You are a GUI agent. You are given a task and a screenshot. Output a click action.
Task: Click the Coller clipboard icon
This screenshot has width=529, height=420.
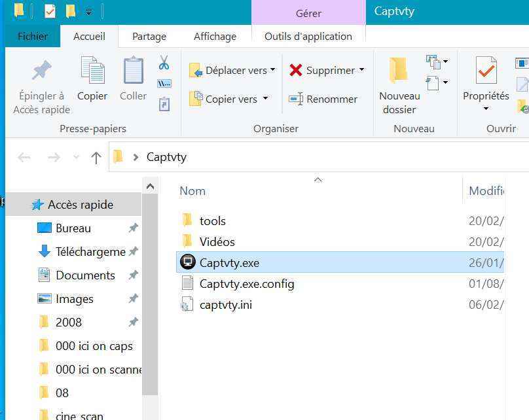pos(134,70)
